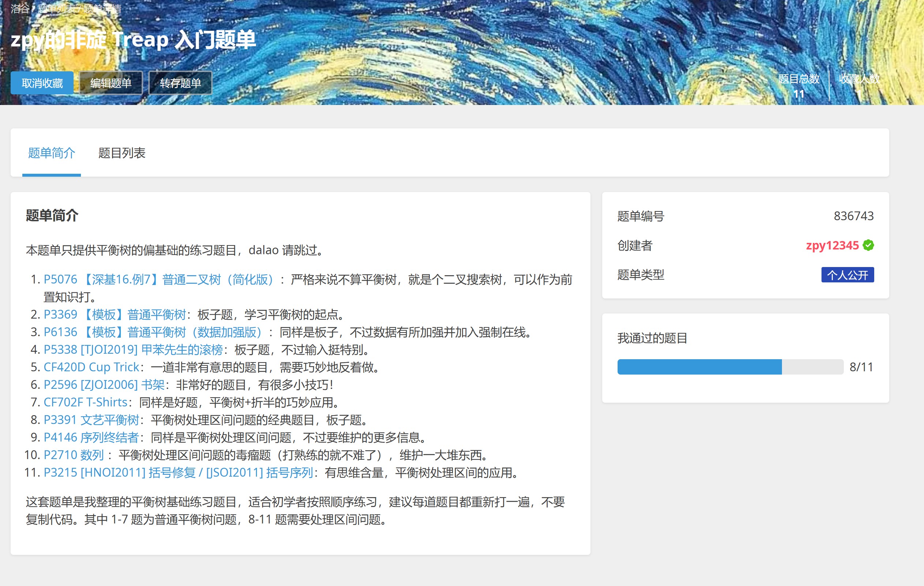Open P2596 书架 problem link
The image size is (924, 586).
tap(104, 385)
